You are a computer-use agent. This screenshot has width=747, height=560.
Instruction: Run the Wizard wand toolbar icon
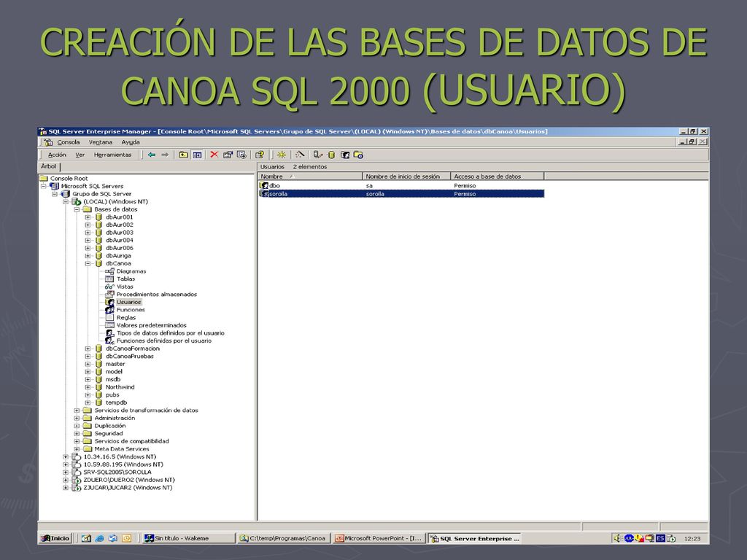300,155
